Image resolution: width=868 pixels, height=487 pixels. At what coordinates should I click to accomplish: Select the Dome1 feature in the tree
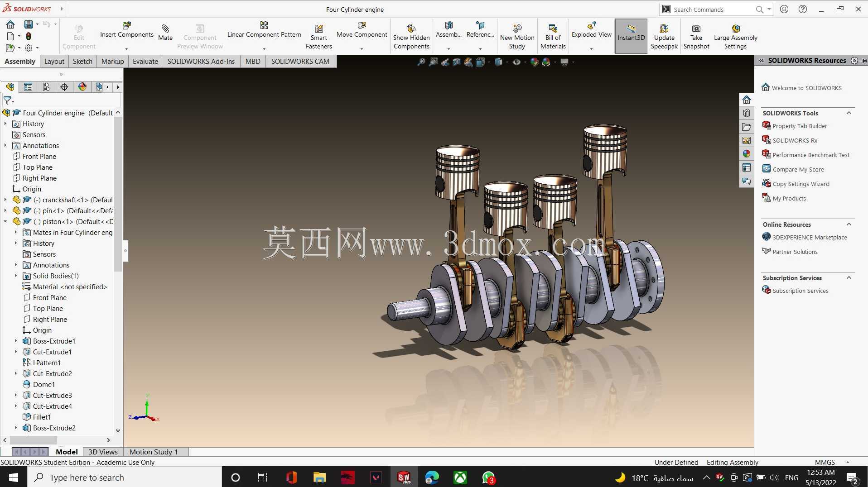point(44,384)
